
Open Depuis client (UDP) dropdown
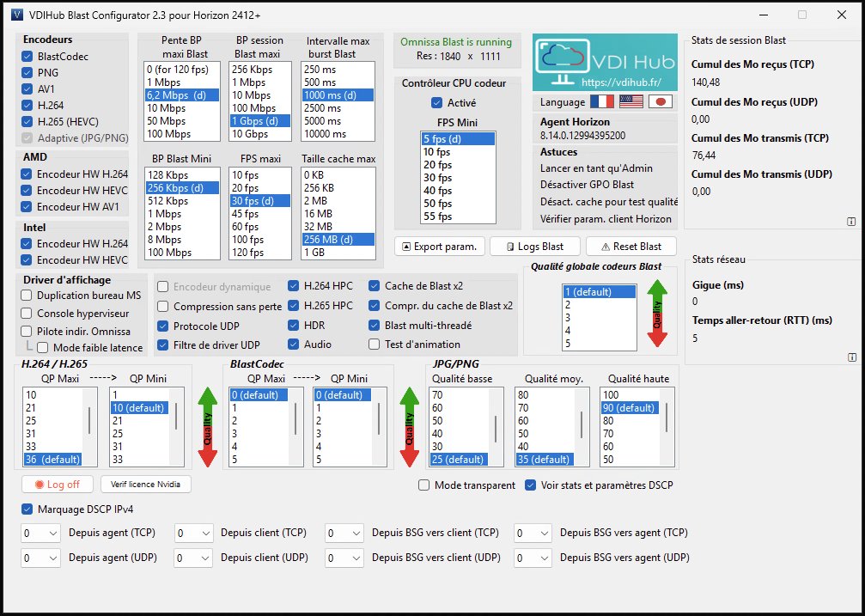[193, 558]
